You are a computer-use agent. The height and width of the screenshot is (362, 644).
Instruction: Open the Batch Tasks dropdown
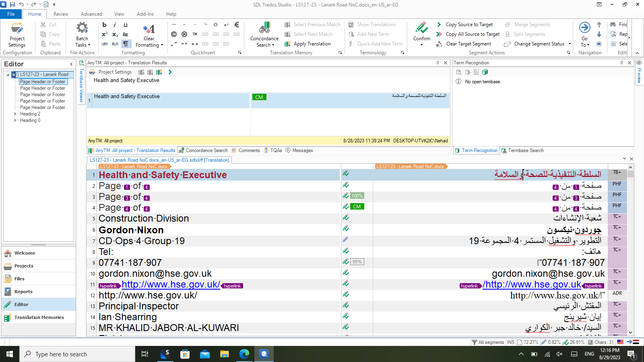point(82,42)
